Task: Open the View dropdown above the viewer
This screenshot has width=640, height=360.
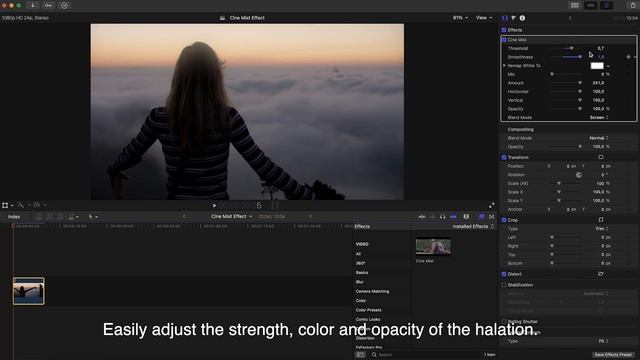Action: (x=484, y=18)
